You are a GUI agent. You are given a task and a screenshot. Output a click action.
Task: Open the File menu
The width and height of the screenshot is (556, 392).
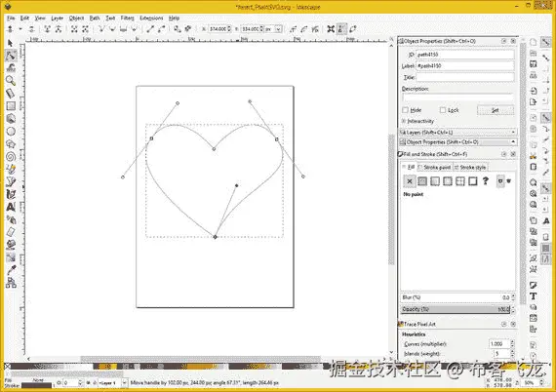[11, 18]
